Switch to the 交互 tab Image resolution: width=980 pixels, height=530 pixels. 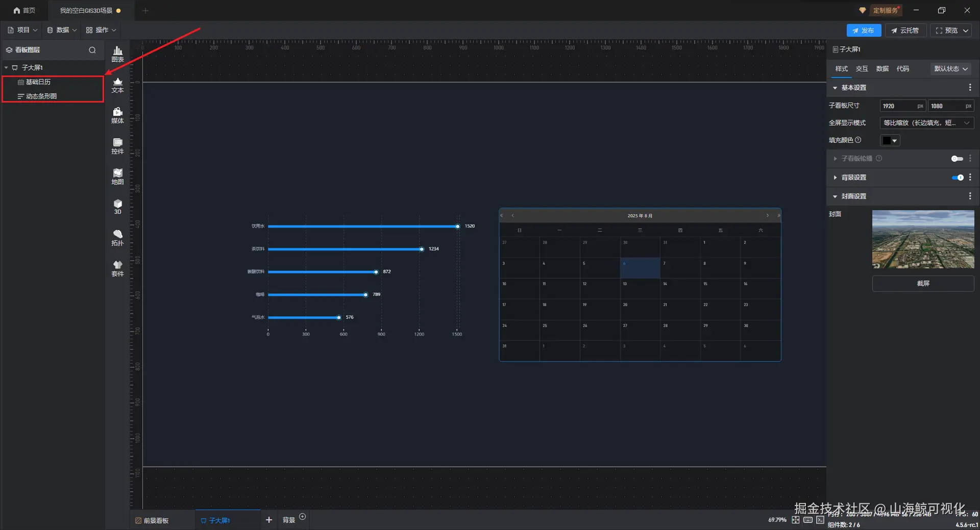tap(862, 69)
